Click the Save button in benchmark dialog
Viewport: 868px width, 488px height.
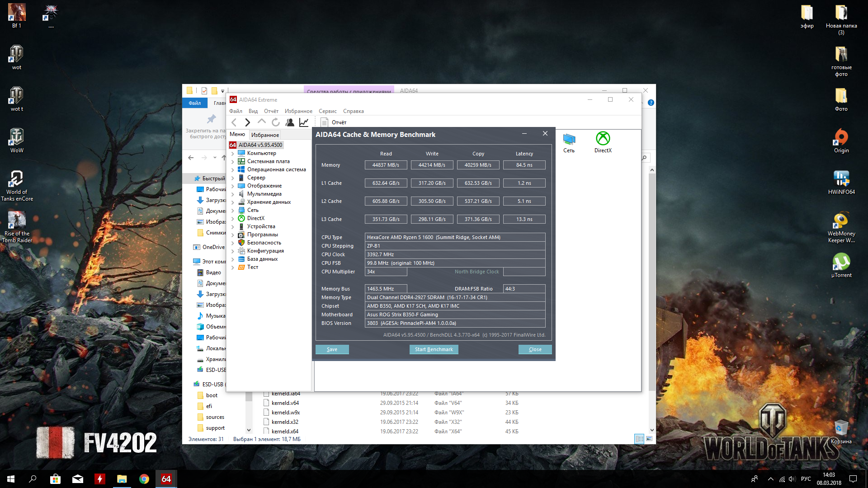(332, 349)
